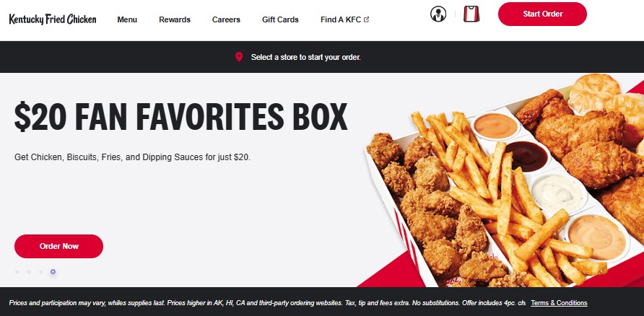Screen dimensions: 644x316
Task: Open the Menu navigation item
Action: (x=127, y=19)
